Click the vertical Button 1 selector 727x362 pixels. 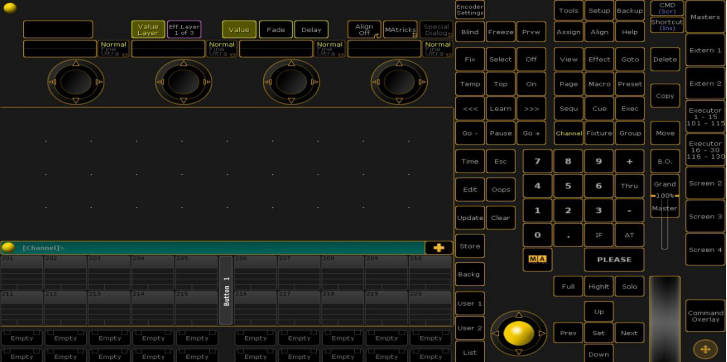pyautogui.click(x=226, y=291)
